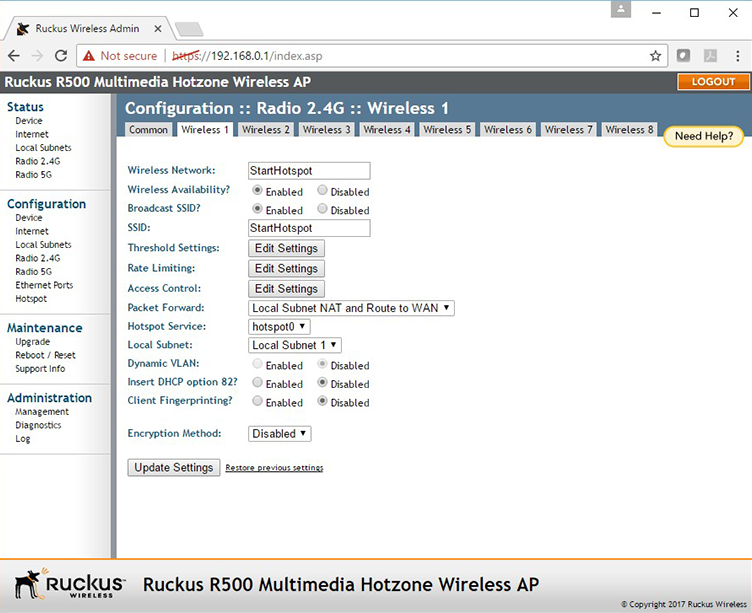Viewport: 752px width, 613px height.
Task: Expand the Hotspot Service dropdown
Action: tap(279, 327)
